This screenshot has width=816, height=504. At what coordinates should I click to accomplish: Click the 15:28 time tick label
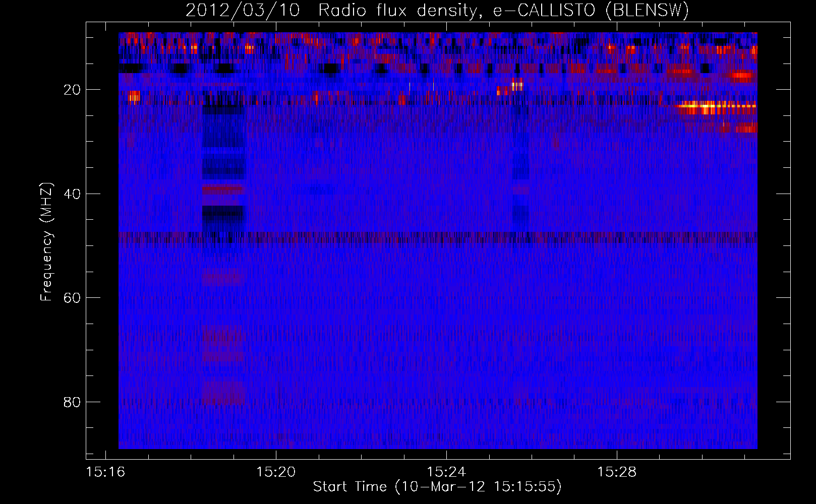617,472
